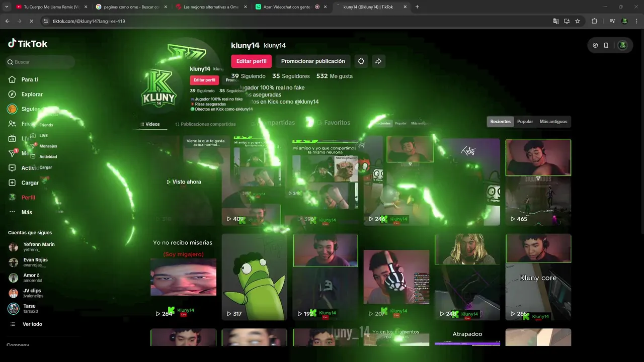Open the Kluny core video
The image size is (644, 362).
538,277
